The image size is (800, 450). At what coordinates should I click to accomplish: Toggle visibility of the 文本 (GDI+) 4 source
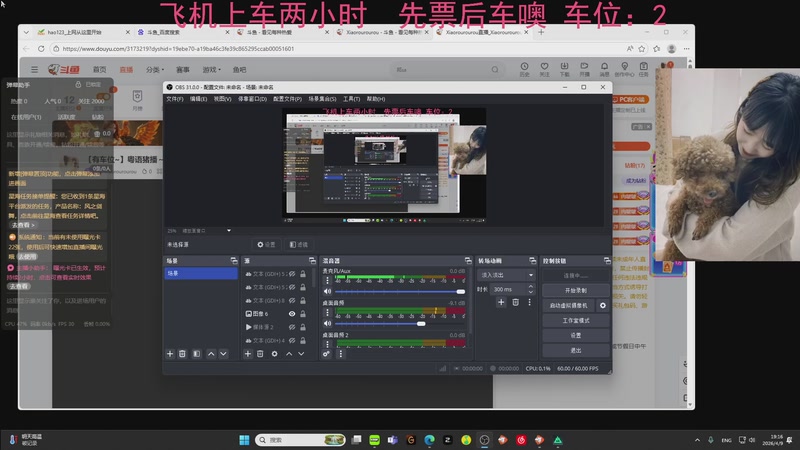tap(292, 340)
